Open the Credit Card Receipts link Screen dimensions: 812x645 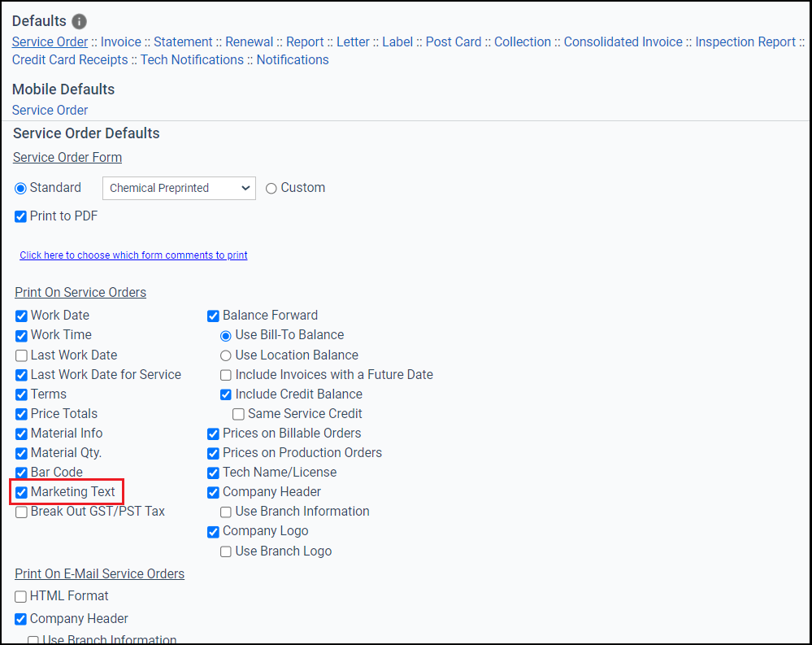[x=70, y=60]
